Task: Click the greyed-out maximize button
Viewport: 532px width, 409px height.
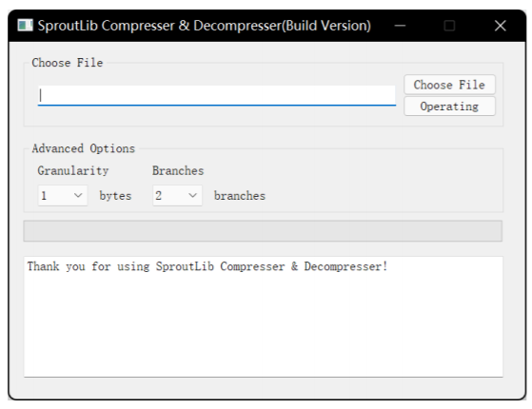Action: pos(449,26)
